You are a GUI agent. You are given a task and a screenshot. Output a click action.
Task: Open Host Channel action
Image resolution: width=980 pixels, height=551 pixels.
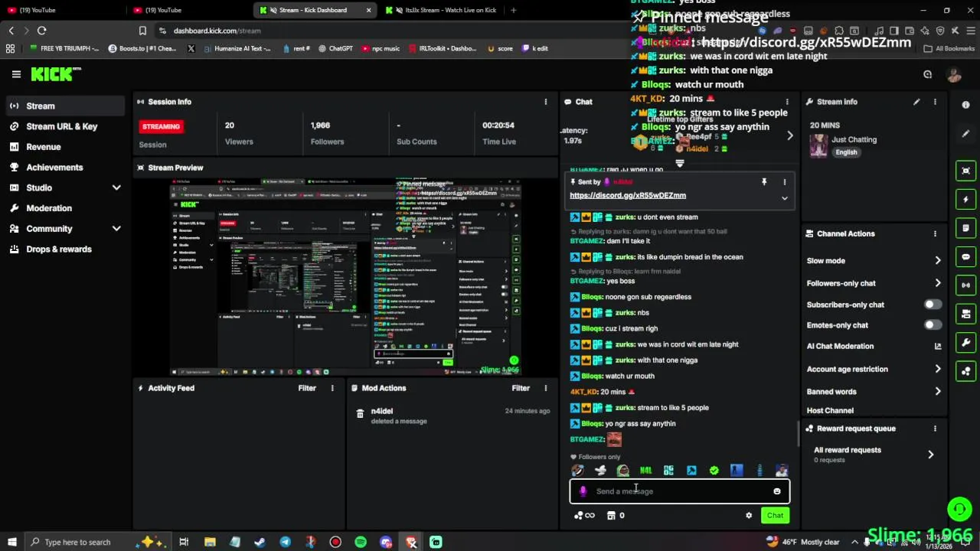pyautogui.click(x=830, y=411)
